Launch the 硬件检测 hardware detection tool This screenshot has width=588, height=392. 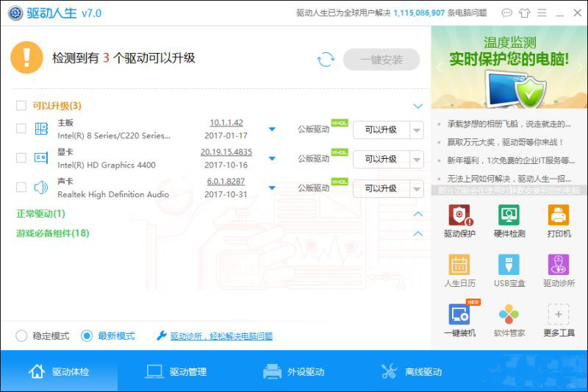click(x=509, y=221)
